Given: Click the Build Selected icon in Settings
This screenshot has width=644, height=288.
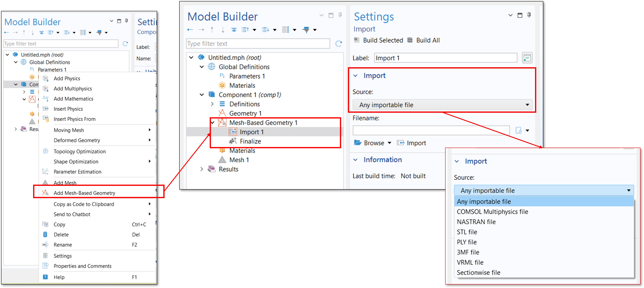Looking at the screenshot, I should 357,40.
